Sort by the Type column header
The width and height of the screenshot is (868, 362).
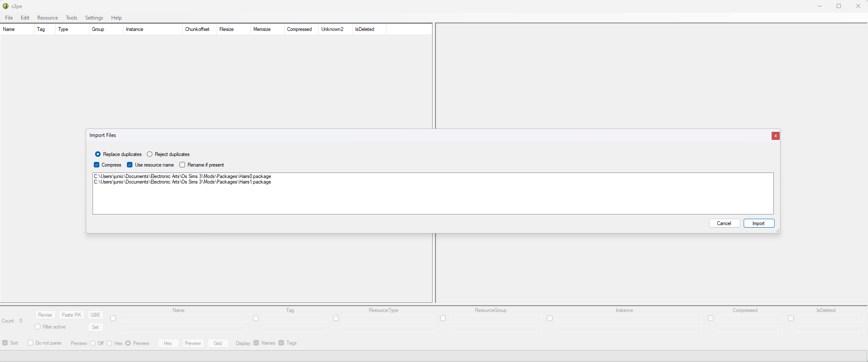click(72, 29)
